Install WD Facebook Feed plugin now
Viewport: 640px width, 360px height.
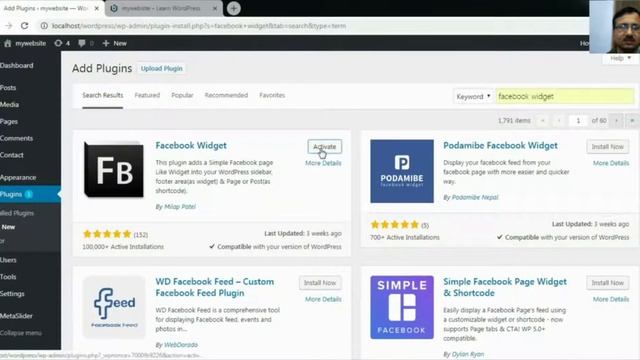(320, 283)
